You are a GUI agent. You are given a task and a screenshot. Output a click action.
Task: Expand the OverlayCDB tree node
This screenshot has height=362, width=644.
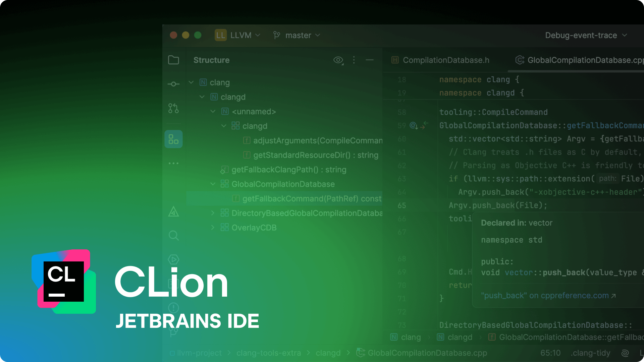click(213, 228)
